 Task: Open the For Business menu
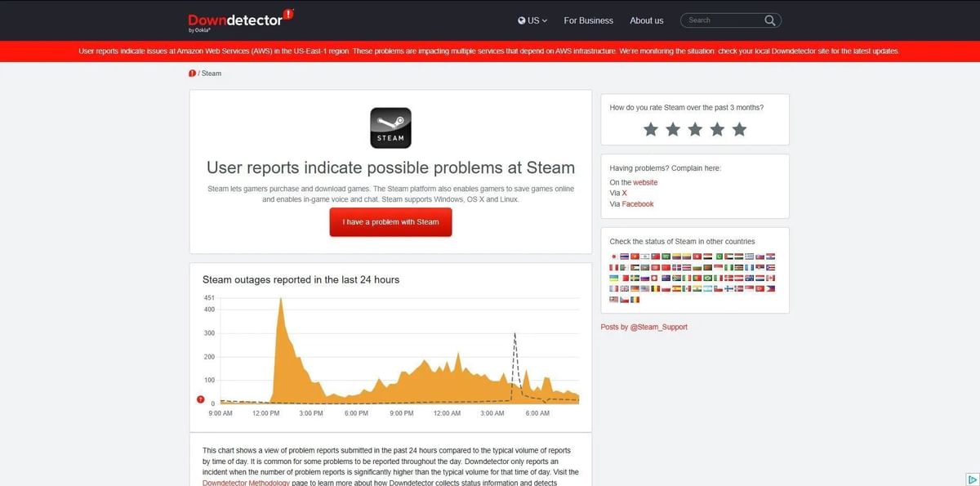(588, 20)
